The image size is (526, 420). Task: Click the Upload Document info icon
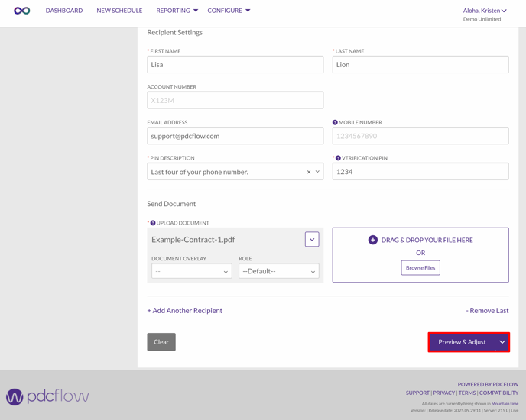coord(153,223)
